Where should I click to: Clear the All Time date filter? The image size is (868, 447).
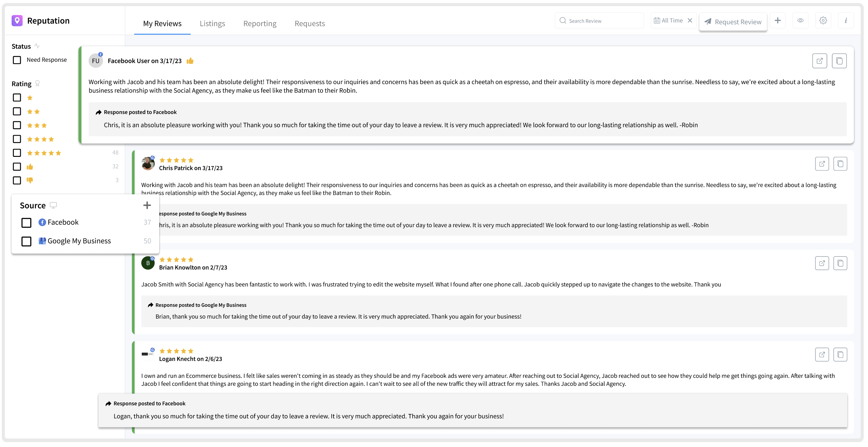(x=690, y=20)
